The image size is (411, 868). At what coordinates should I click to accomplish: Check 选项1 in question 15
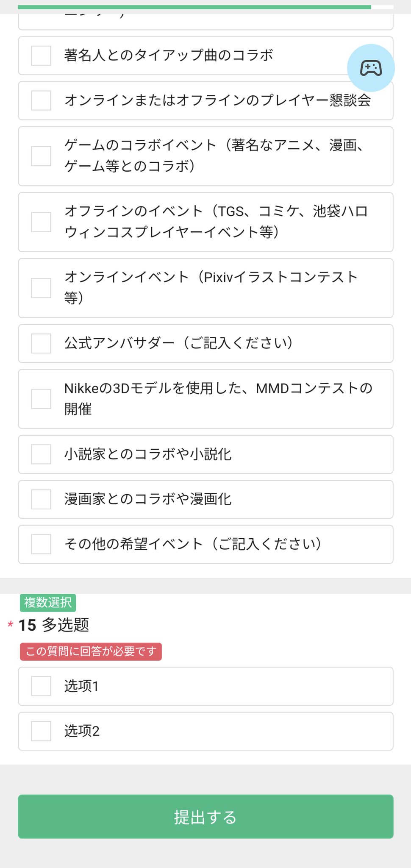tap(41, 686)
